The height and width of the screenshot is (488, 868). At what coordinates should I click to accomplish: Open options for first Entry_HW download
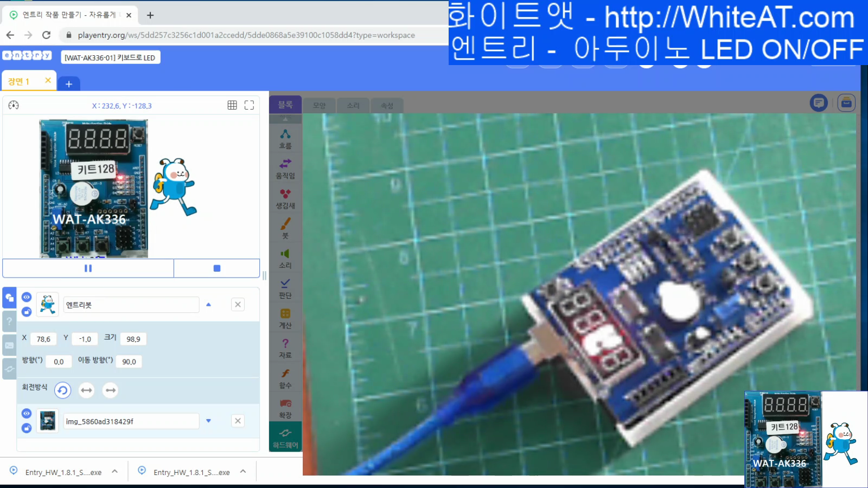point(115,471)
